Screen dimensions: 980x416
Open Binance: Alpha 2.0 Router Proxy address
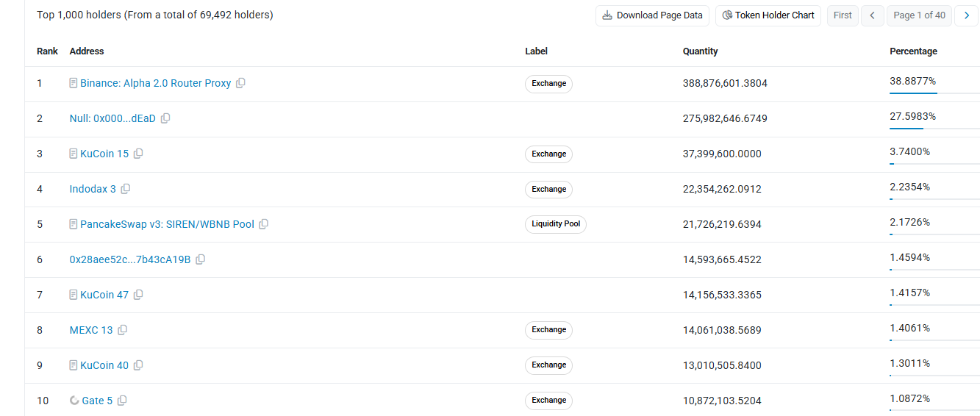(x=156, y=83)
